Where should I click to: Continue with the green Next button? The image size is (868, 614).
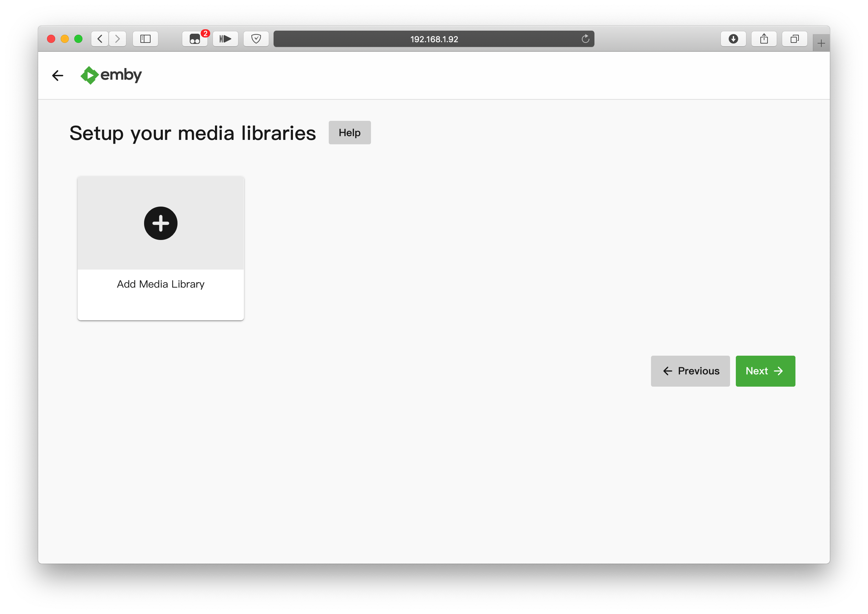[765, 371]
